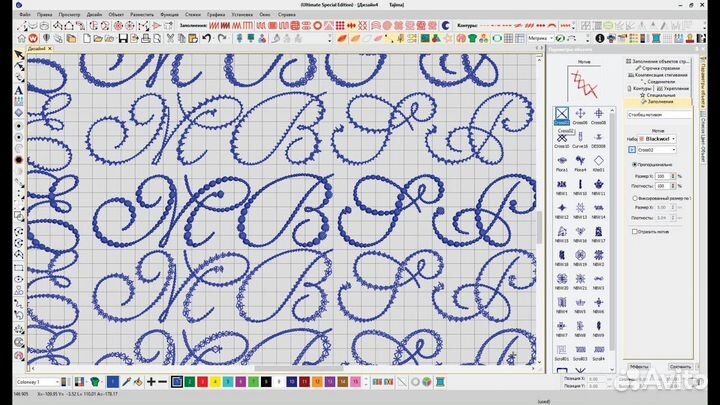Select the arrow pointer tool in left toolbar
Screen dimensions: 720x405
(19, 55)
